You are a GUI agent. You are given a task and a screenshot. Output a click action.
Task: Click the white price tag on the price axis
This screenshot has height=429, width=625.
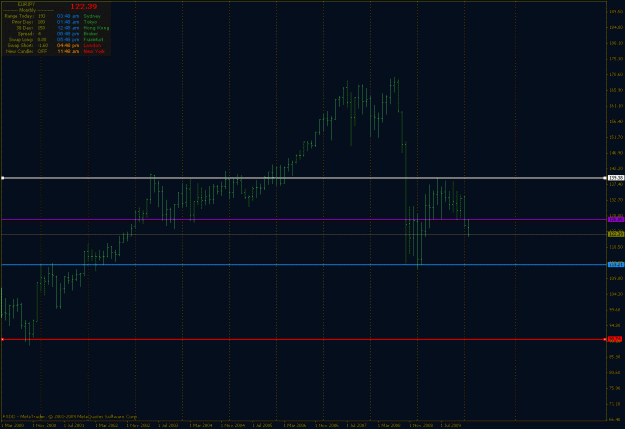616,178
